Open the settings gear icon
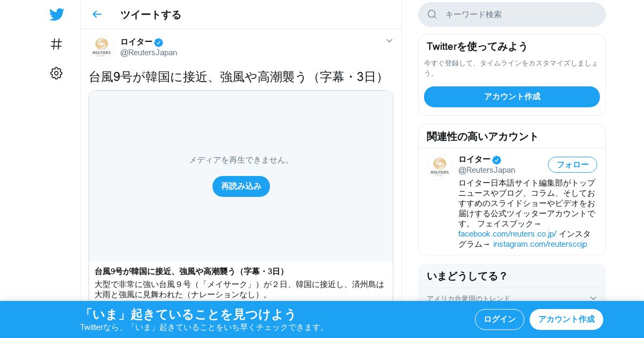Image resolution: width=644 pixels, height=338 pixels. coord(56,74)
